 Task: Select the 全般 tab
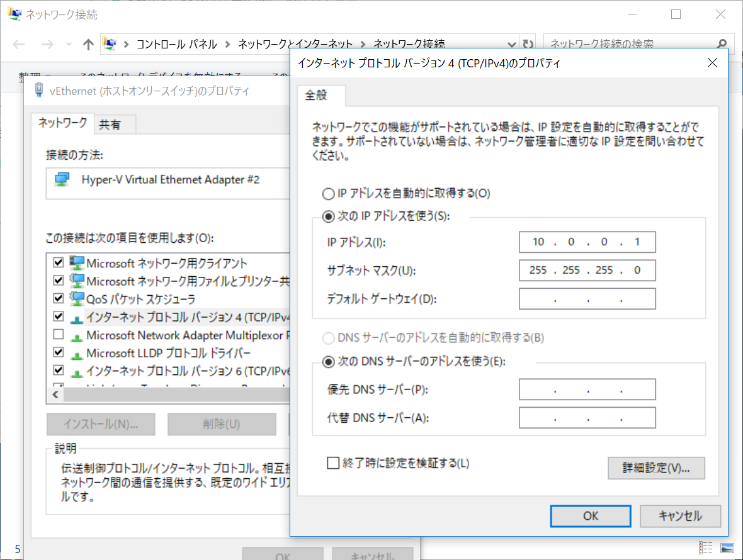click(317, 96)
